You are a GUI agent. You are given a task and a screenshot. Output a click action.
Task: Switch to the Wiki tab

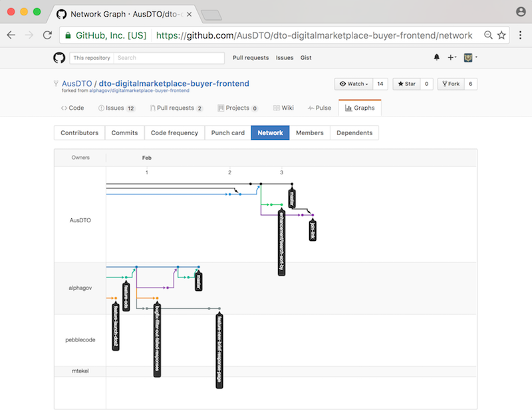(x=283, y=108)
